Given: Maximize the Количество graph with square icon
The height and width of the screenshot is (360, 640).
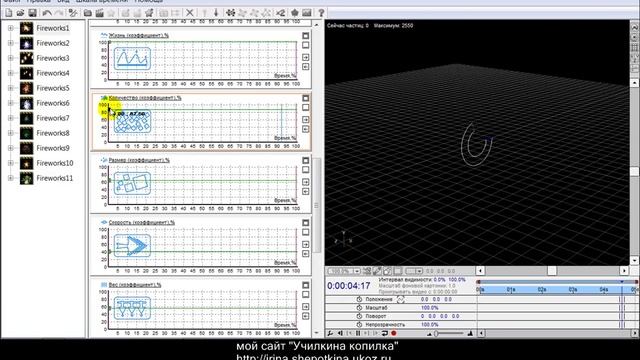Looking at the screenshot, I should pyautogui.click(x=306, y=98).
